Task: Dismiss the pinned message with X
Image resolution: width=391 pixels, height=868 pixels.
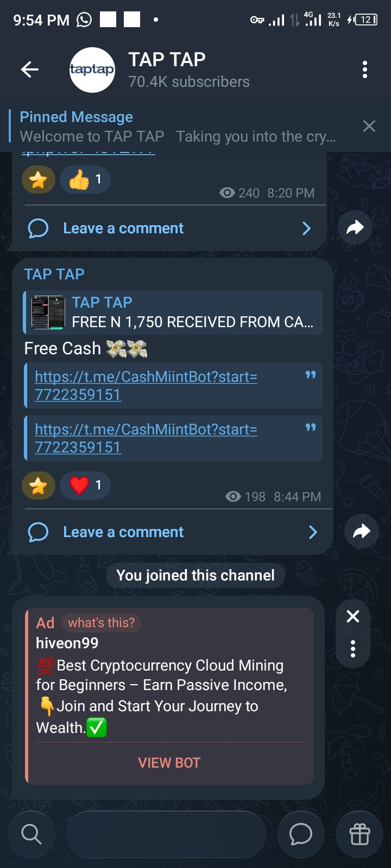Action: point(369,126)
